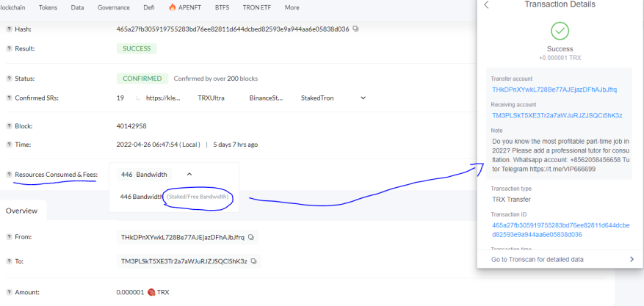This screenshot has width=644, height=306.
Task: Click the TRX token logo icon
Action: (x=151, y=293)
